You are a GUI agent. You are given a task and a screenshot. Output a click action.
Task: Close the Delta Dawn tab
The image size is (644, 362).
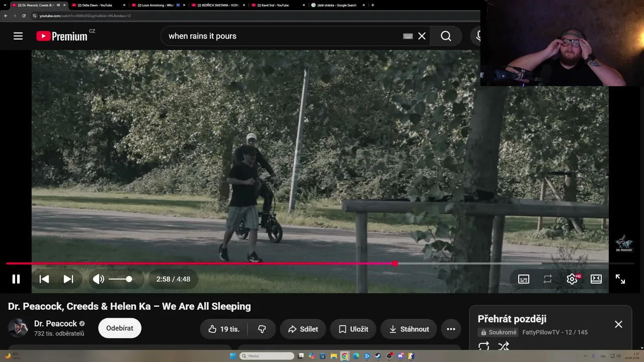124,5
